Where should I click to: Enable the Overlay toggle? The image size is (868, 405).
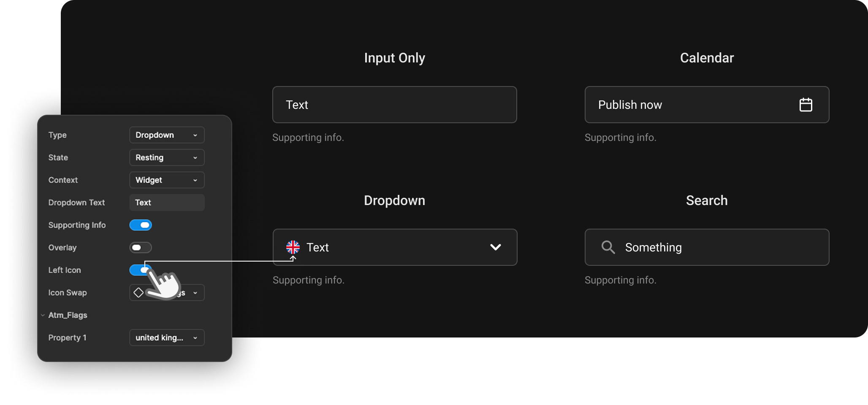tap(141, 248)
